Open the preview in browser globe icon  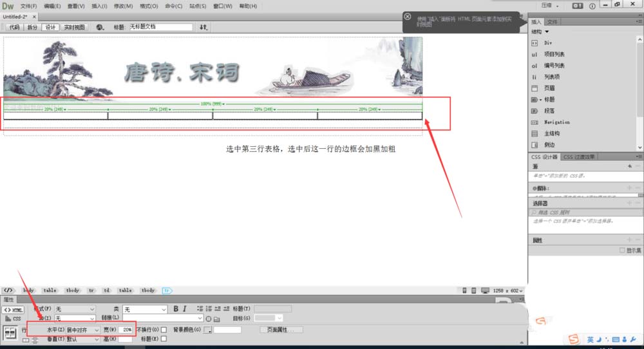point(100,28)
